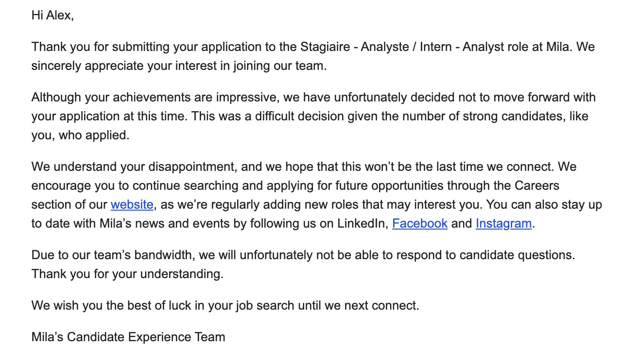
Task: Click the text "you, who applied."
Action: pyautogui.click(x=80, y=135)
